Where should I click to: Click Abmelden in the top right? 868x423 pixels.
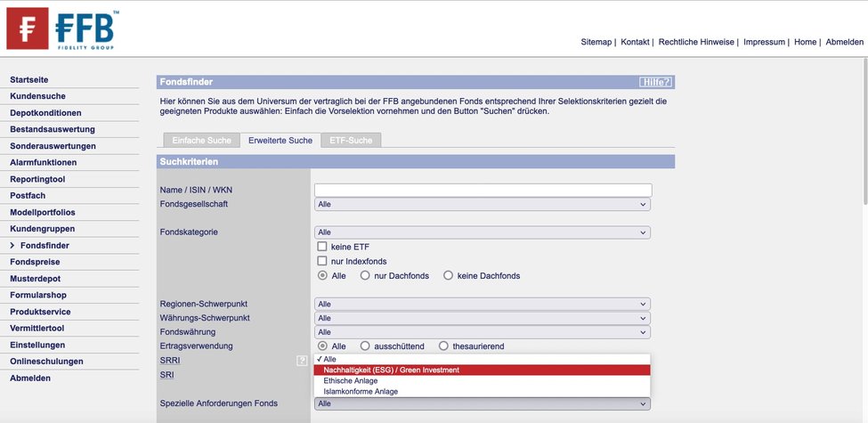[x=844, y=42]
